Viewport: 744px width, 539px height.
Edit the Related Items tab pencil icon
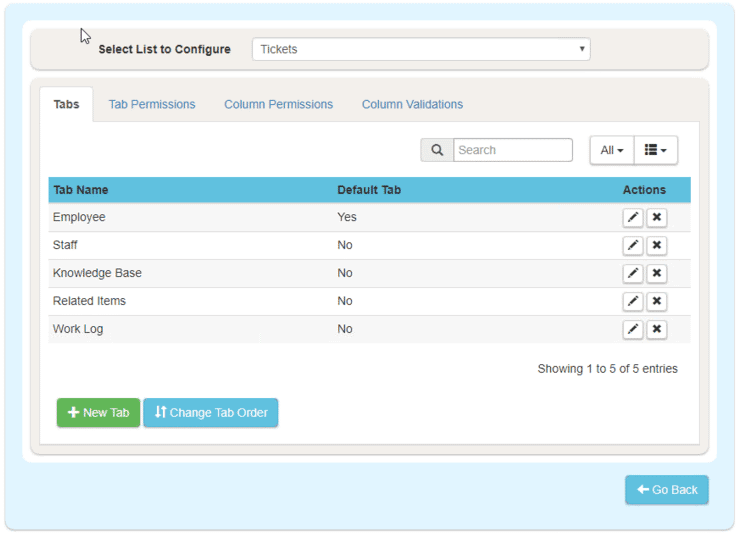pyautogui.click(x=632, y=301)
